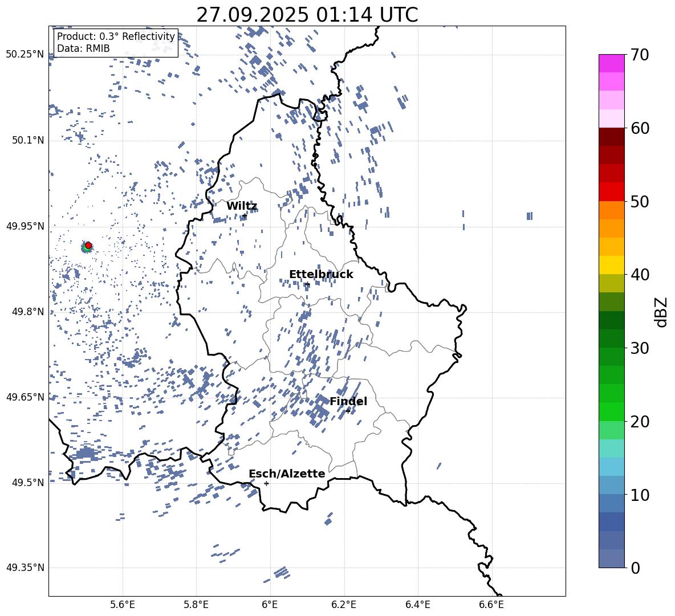The height and width of the screenshot is (616, 675).
Task: Click the 49.95°N latitude label
Action: [25, 226]
